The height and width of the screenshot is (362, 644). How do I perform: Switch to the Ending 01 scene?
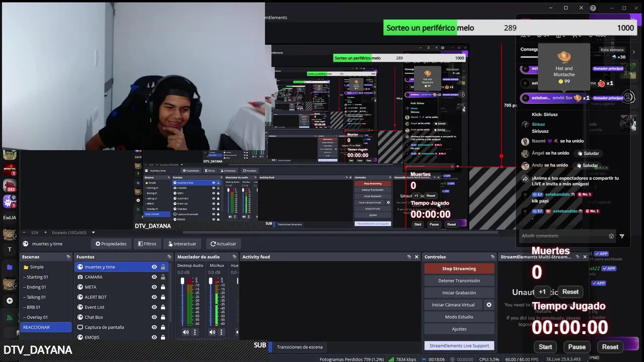click(46, 287)
